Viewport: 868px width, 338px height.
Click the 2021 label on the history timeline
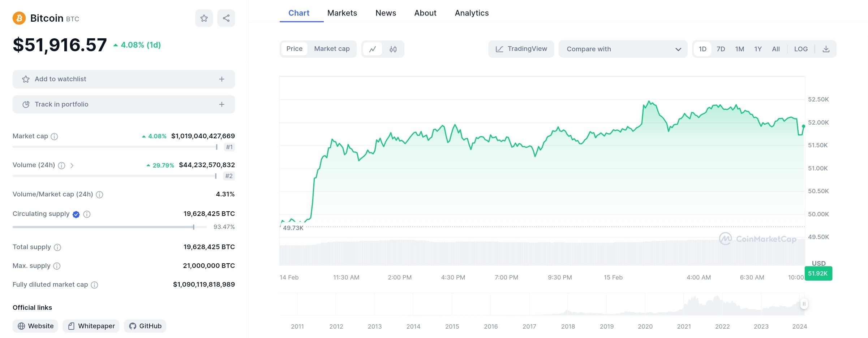[684, 326]
